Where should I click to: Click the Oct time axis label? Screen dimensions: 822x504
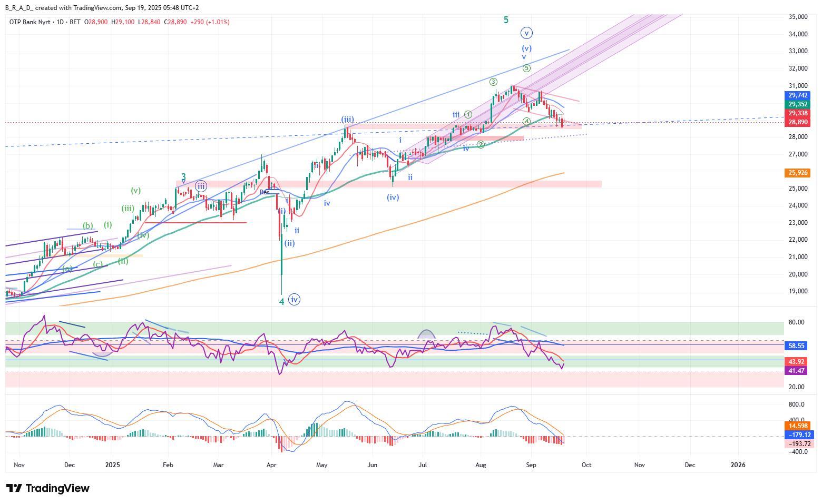coord(586,465)
